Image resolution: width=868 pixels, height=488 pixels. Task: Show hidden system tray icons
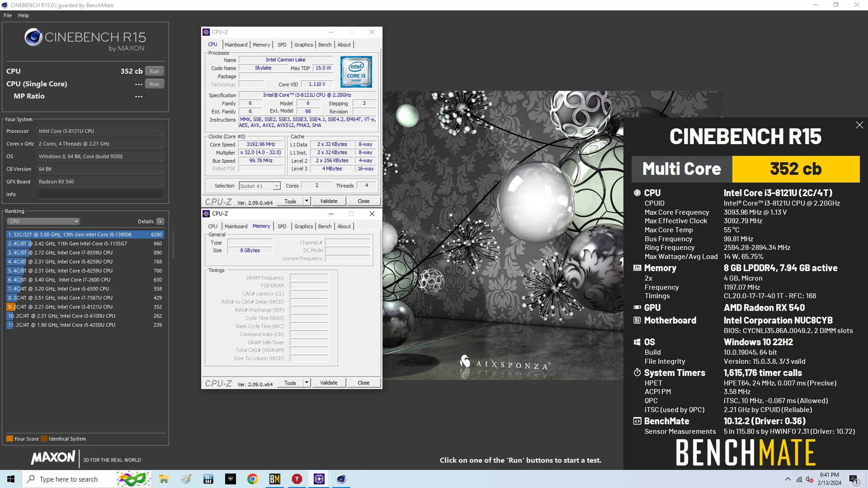[788, 479]
